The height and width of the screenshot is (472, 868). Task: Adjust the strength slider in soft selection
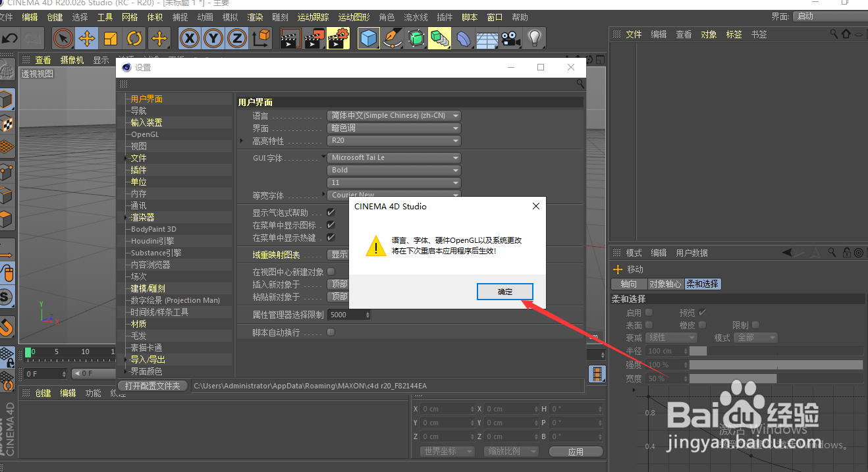click(776, 365)
